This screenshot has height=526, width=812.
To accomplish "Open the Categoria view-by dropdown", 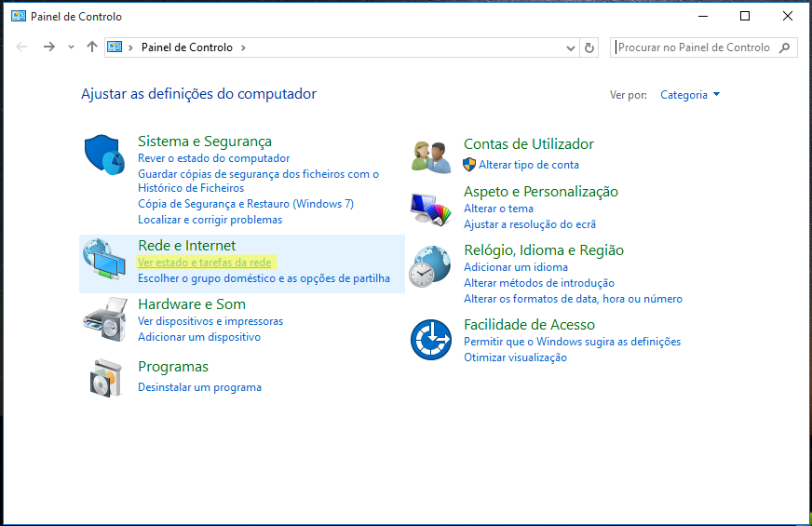I will [690, 95].
